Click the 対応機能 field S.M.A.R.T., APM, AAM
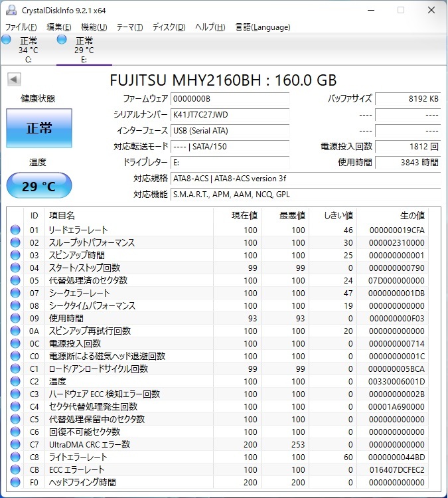 click(306, 194)
